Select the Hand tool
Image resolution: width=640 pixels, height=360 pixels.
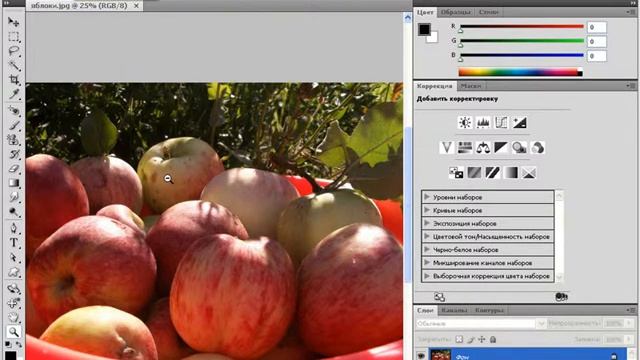(x=13, y=317)
